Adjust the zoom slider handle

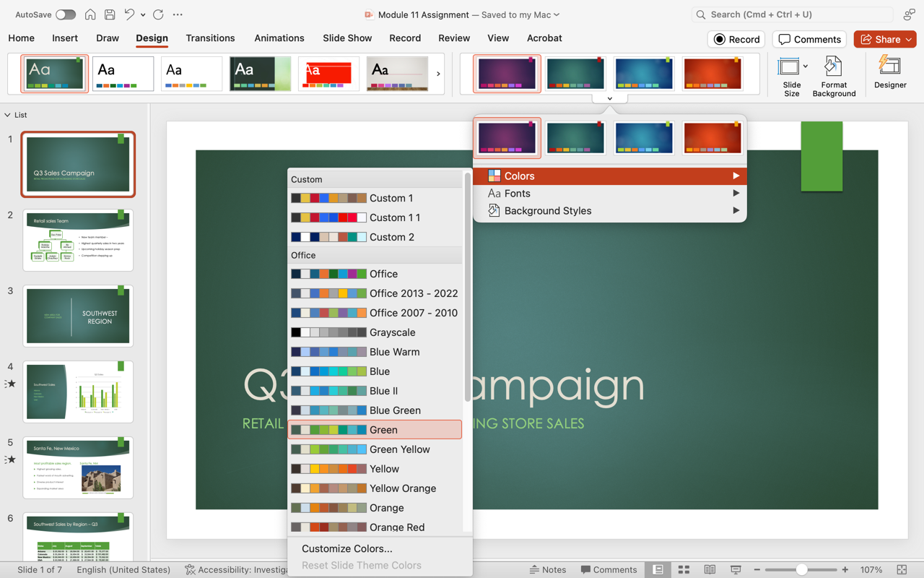pyautogui.click(x=801, y=569)
